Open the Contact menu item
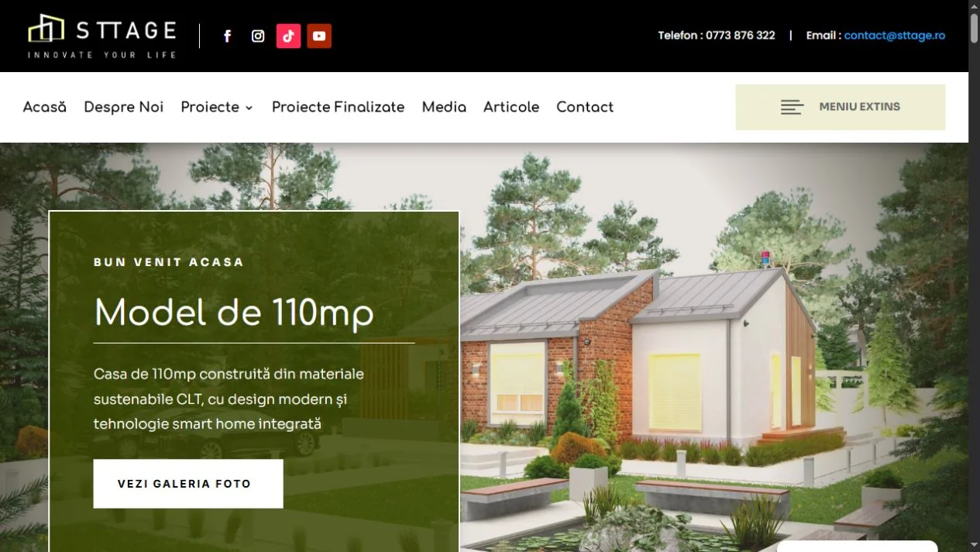This screenshot has height=552, width=980. coord(585,107)
